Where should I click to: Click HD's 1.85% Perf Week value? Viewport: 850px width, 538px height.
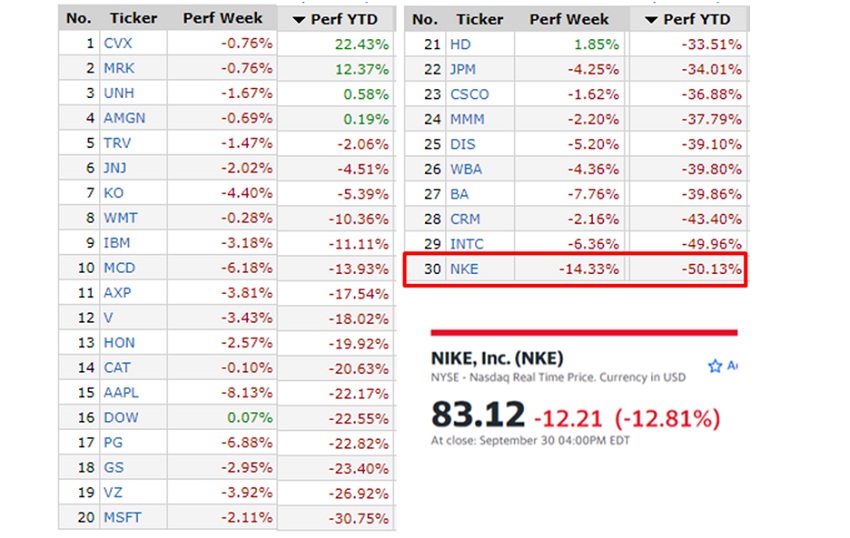click(x=596, y=44)
